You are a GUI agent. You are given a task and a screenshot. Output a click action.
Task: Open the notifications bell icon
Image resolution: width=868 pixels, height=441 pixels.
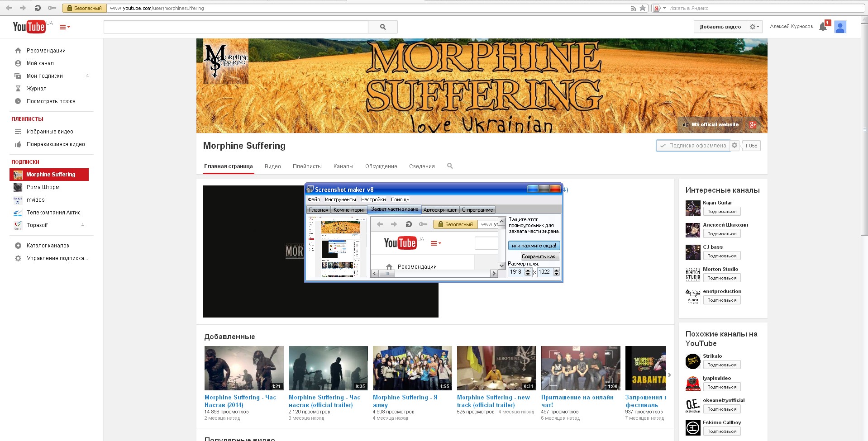tap(823, 27)
